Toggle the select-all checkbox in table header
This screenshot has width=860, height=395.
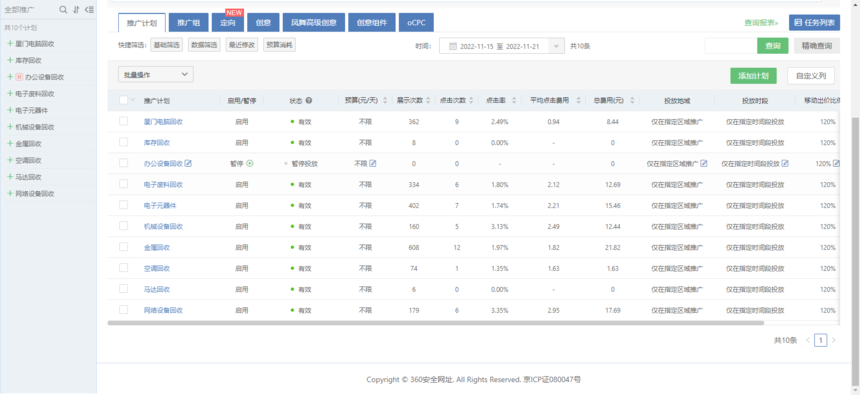click(x=123, y=100)
